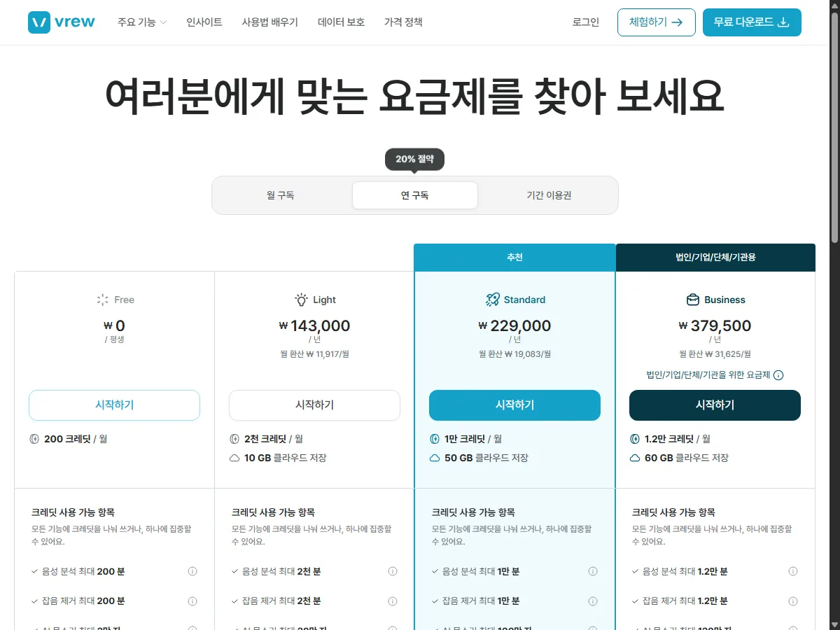Click cloud icon beside 10 GB 클라우드 저장
Viewport: 840px width, 630px height.
[x=235, y=458]
